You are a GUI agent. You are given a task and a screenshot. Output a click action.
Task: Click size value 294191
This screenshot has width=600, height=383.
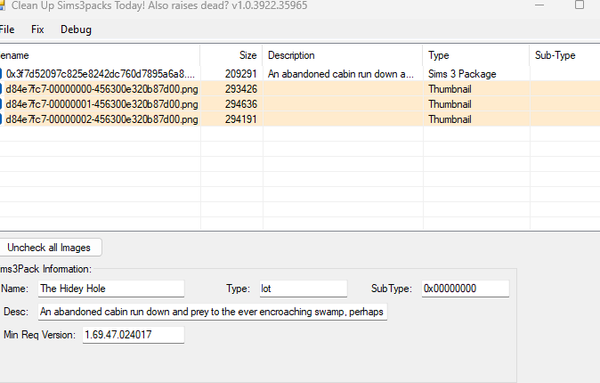tap(241, 119)
